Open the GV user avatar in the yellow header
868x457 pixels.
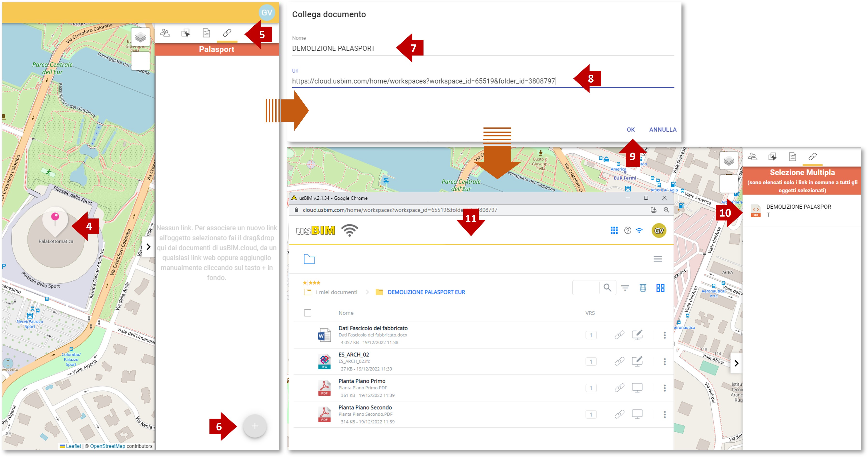click(x=267, y=13)
